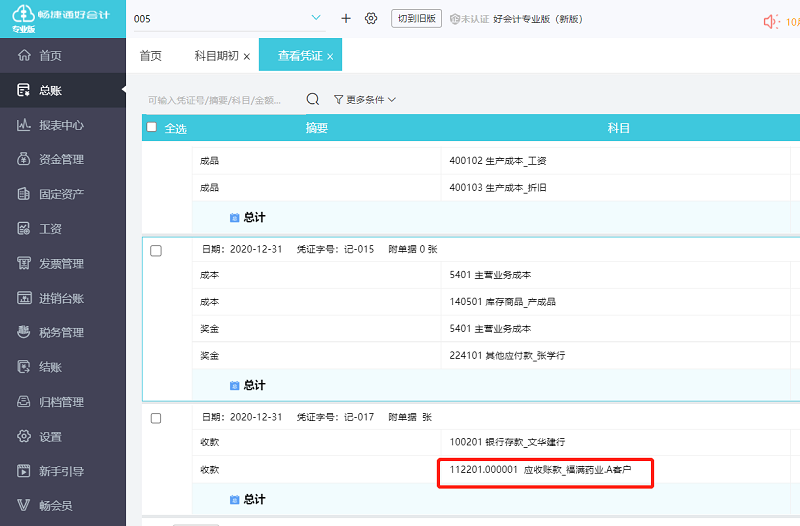Click subject 112201.000001 应收账款_福满药业
The width and height of the screenshot is (800, 526).
coord(540,469)
